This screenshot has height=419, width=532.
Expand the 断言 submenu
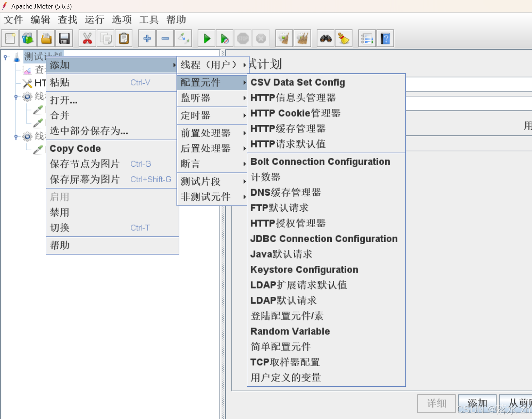pyautogui.click(x=212, y=164)
